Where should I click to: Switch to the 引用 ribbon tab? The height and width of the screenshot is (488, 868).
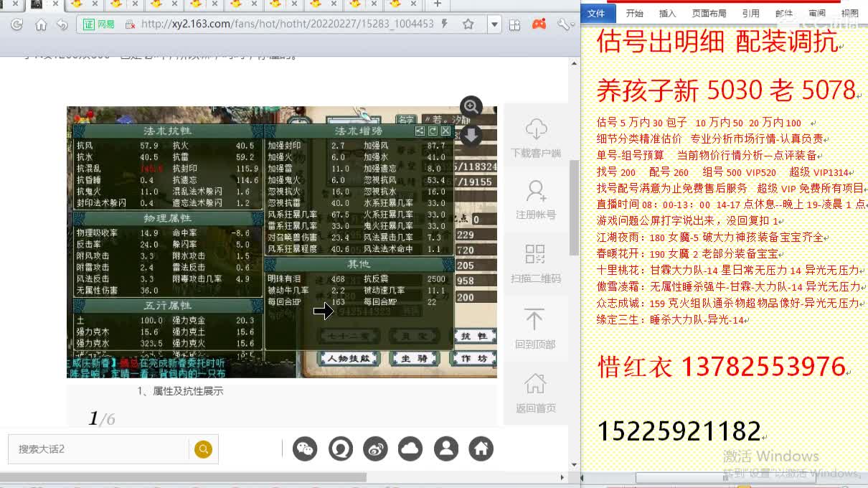point(751,13)
